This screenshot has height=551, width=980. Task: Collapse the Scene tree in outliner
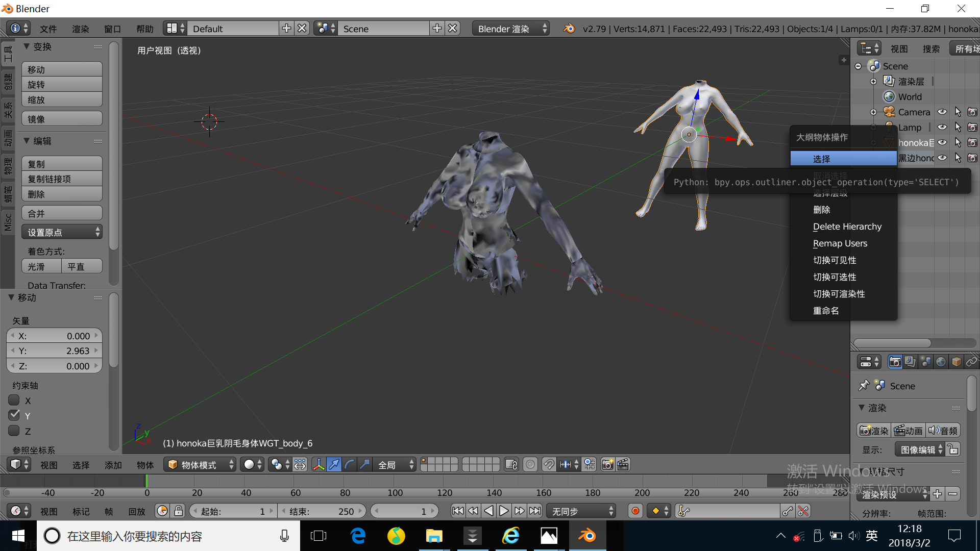pyautogui.click(x=858, y=66)
